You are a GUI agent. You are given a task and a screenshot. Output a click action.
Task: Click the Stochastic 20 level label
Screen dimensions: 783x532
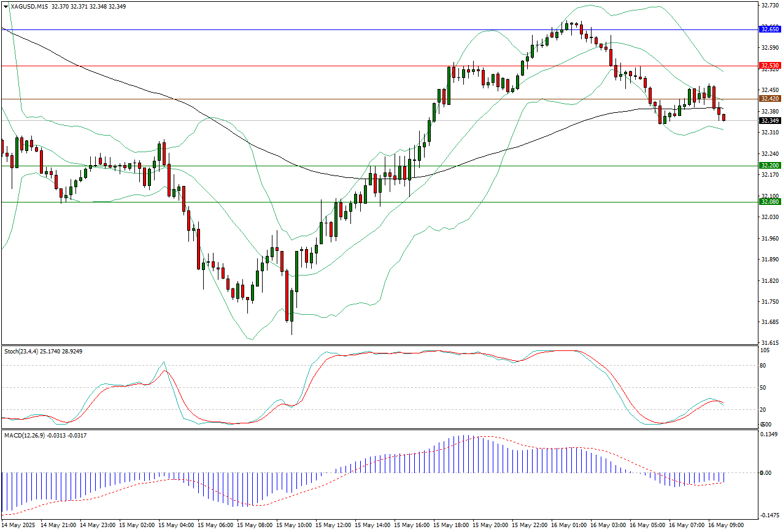[764, 409]
